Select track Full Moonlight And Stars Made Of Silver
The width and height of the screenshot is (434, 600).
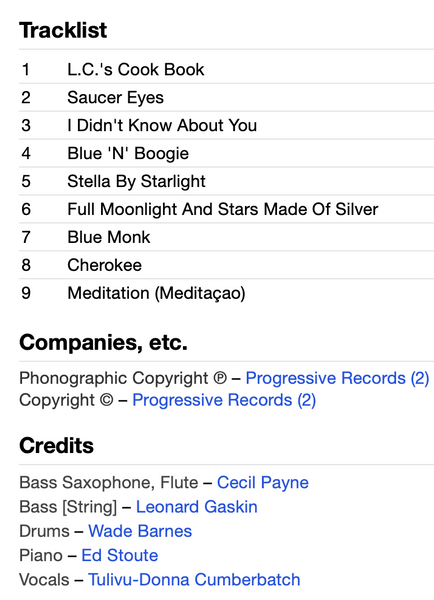tap(223, 209)
